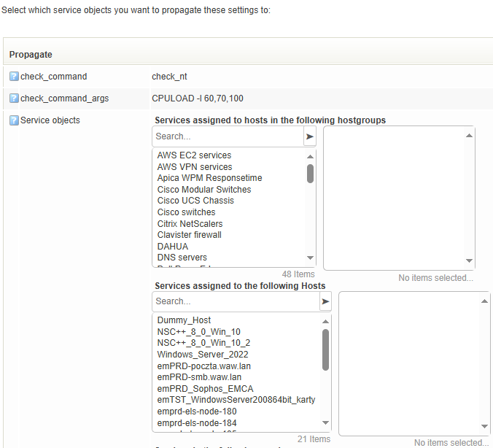Viewport: 493px width, 448px height.
Task: Select Dummy_Host from the hosts list
Action: [184, 320]
